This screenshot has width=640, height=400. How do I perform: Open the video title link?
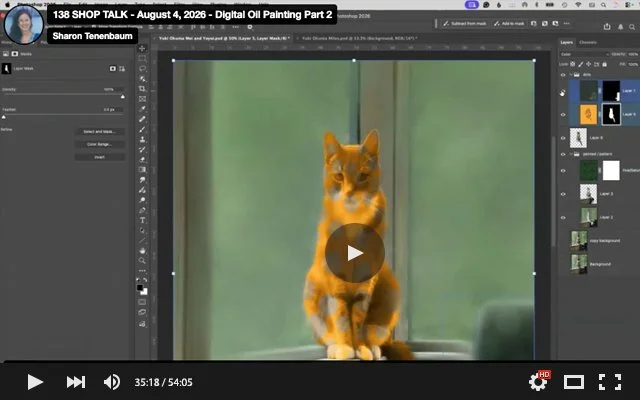click(x=192, y=15)
